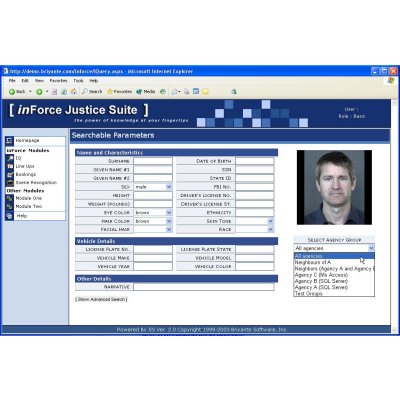Select Agency B (SQL Server) option
This screenshot has height=400, width=400.
334,281
